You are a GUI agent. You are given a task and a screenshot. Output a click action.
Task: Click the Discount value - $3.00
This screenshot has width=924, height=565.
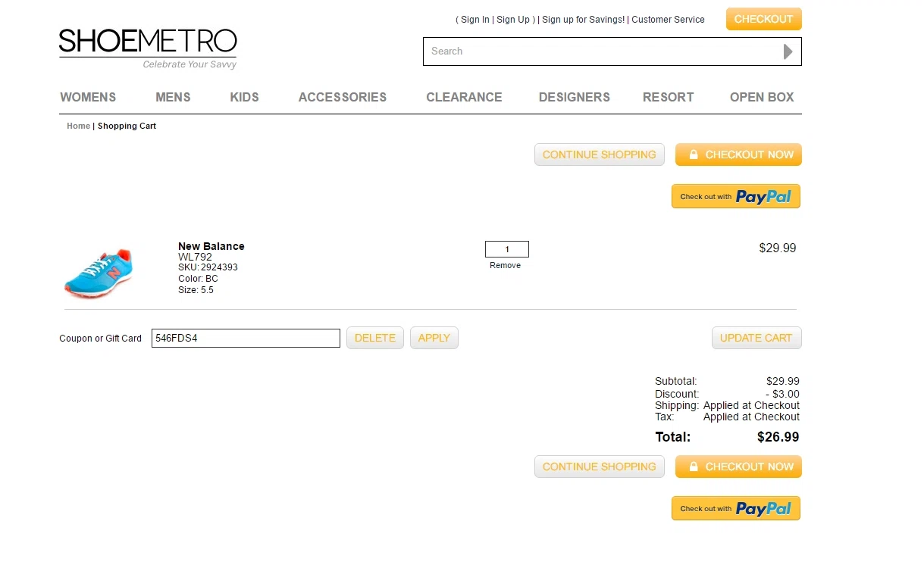click(782, 394)
